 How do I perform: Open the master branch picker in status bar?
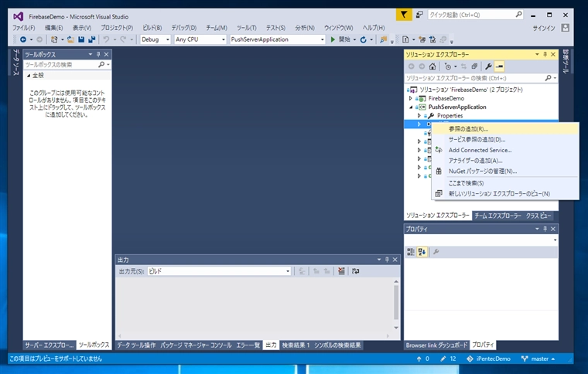pos(538,359)
